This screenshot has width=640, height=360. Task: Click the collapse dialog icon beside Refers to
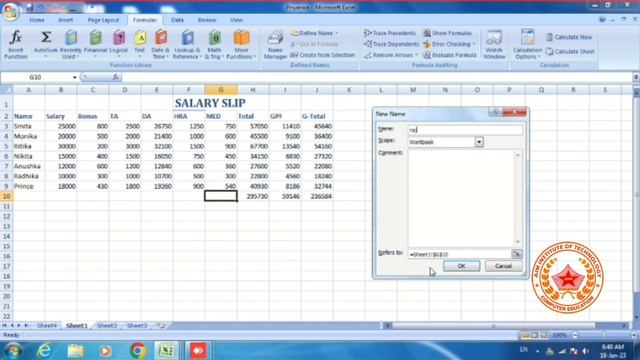pos(516,254)
